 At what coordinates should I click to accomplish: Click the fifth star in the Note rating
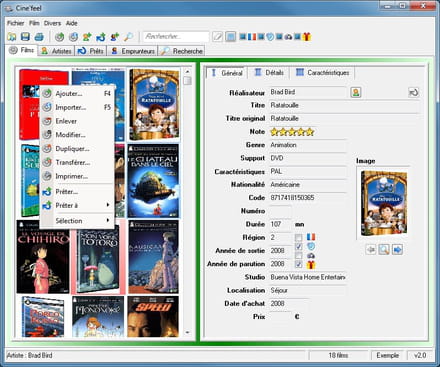(310, 132)
